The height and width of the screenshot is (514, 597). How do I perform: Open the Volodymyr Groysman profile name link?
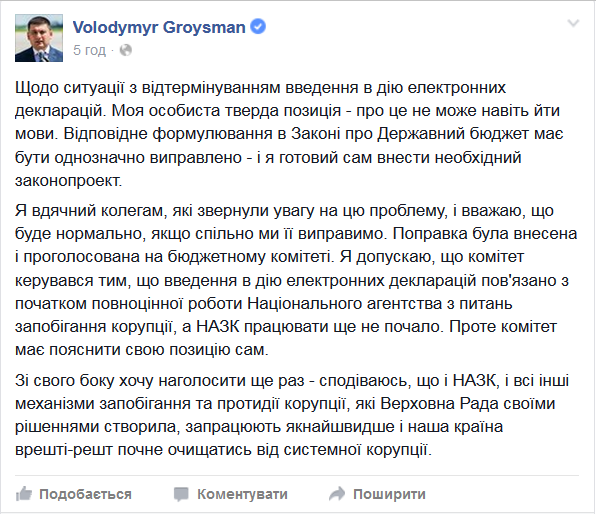(159, 27)
